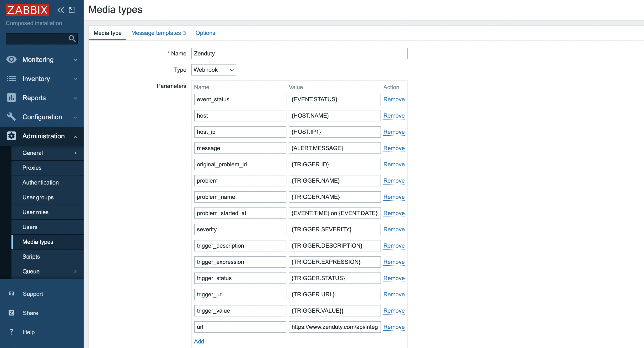Image resolution: width=644 pixels, height=348 pixels.
Task: Click the kiosk mode icon
Action: pyautogui.click(x=72, y=10)
